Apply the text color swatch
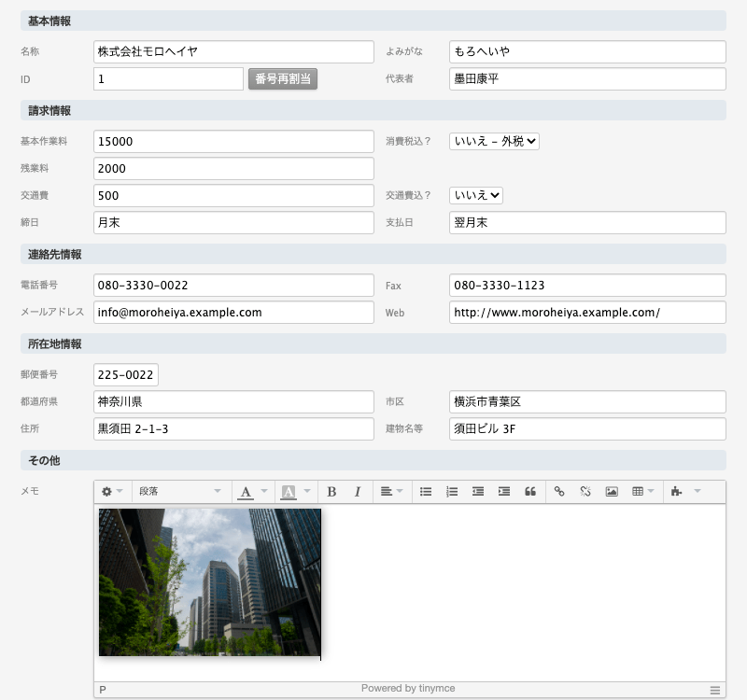The height and width of the screenshot is (700, 747). (x=246, y=492)
